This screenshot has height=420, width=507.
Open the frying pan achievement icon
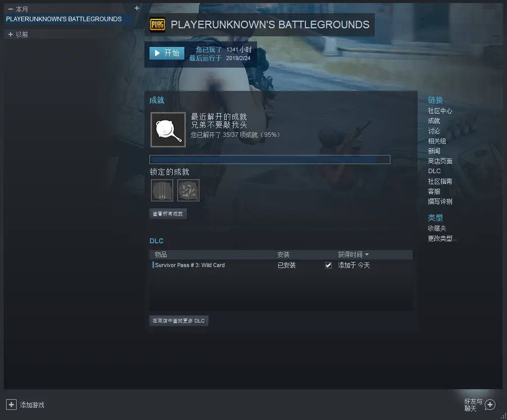pyautogui.click(x=168, y=130)
